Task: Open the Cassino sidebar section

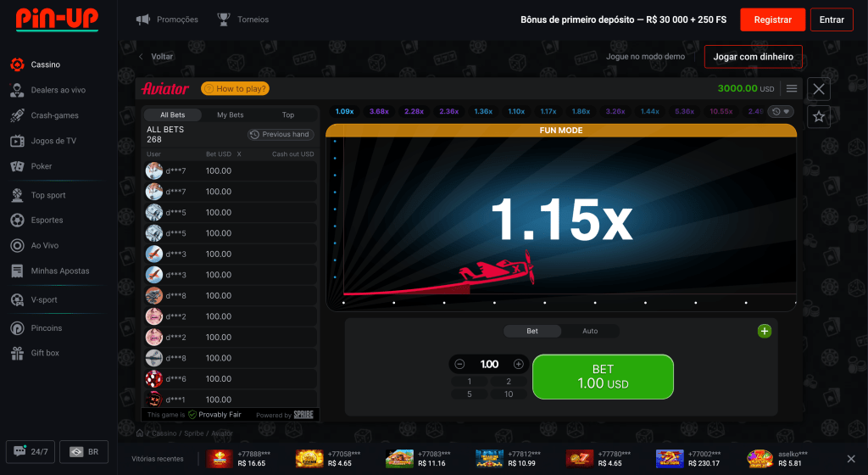Action: [x=46, y=64]
